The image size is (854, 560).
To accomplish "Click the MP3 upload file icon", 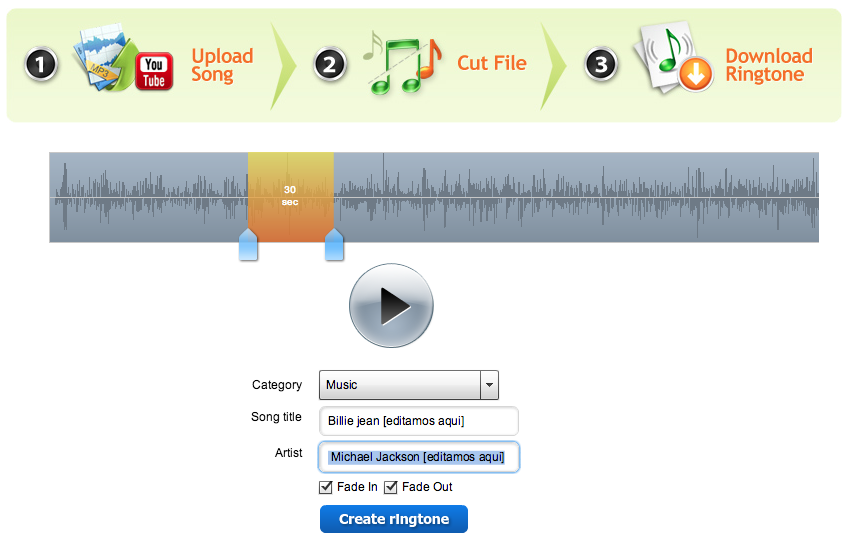I will coord(103,57).
